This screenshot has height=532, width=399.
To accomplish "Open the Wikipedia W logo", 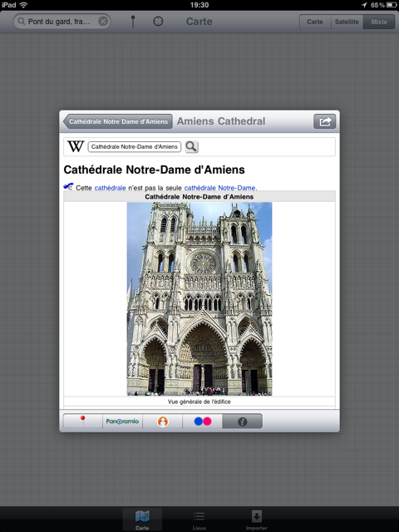I will [76, 146].
